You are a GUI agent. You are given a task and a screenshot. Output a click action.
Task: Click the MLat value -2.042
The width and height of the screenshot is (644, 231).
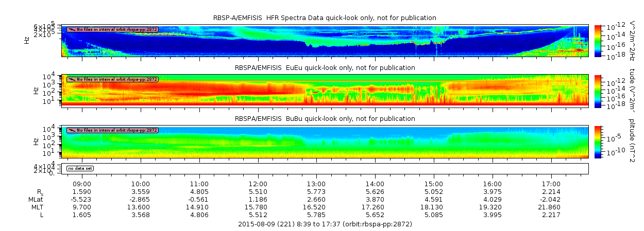coord(551,199)
